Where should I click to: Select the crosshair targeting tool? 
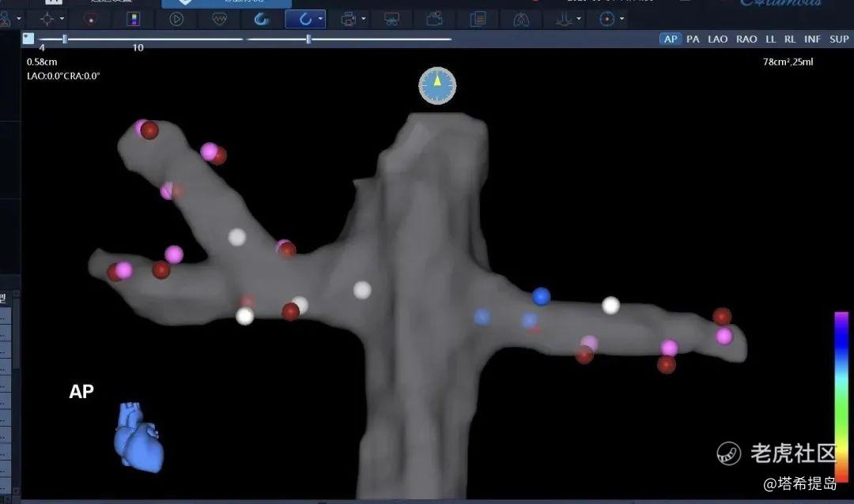pos(47,19)
